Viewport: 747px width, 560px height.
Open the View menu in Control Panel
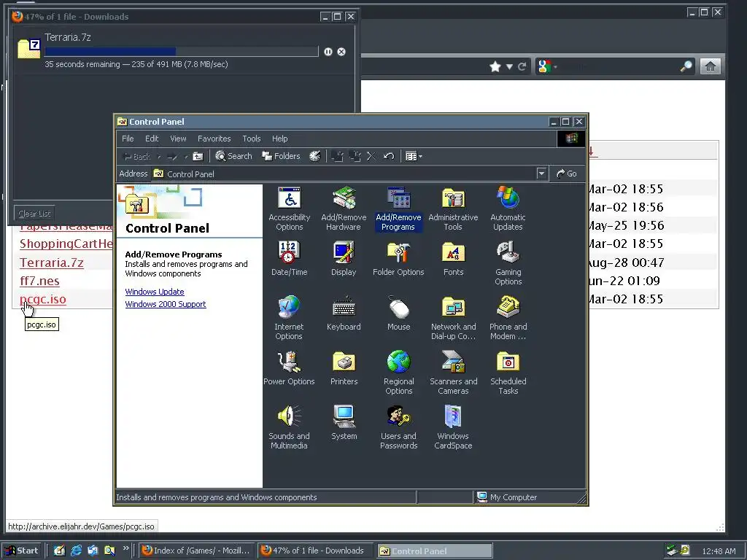click(178, 139)
